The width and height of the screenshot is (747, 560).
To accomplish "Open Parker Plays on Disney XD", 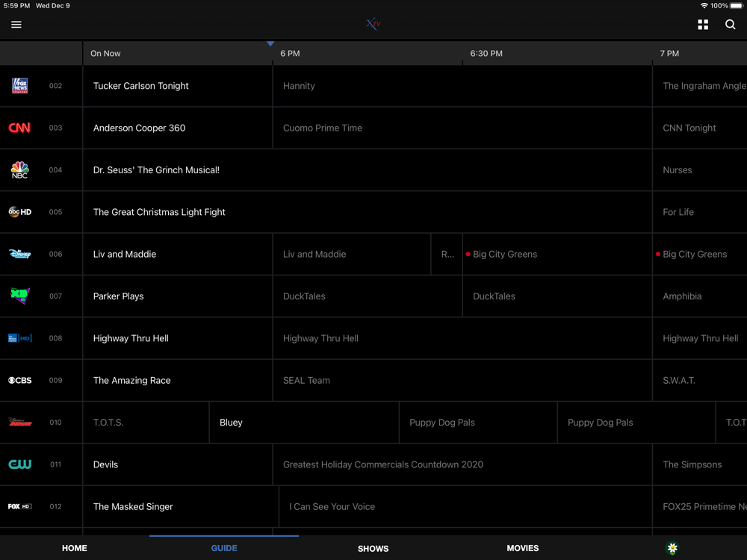I will [x=178, y=296].
